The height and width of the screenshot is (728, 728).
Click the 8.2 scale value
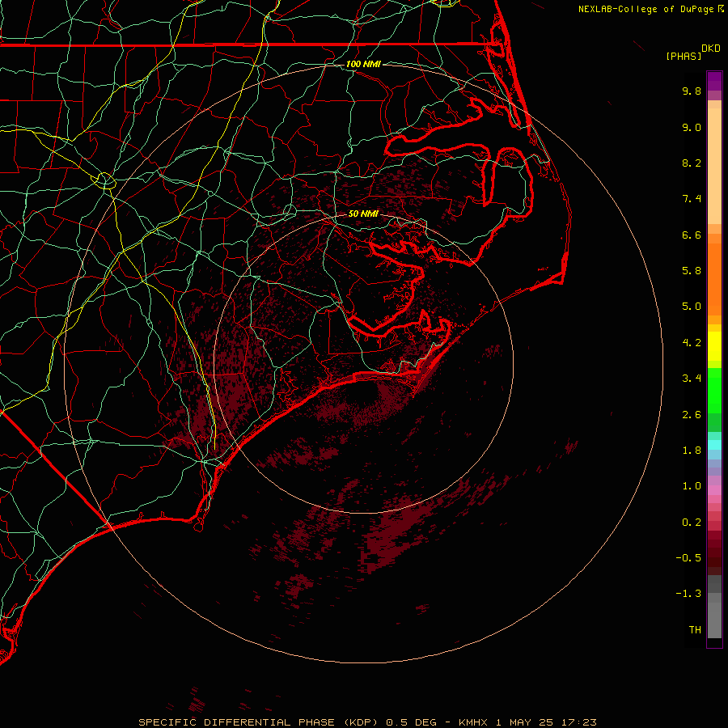point(692,163)
